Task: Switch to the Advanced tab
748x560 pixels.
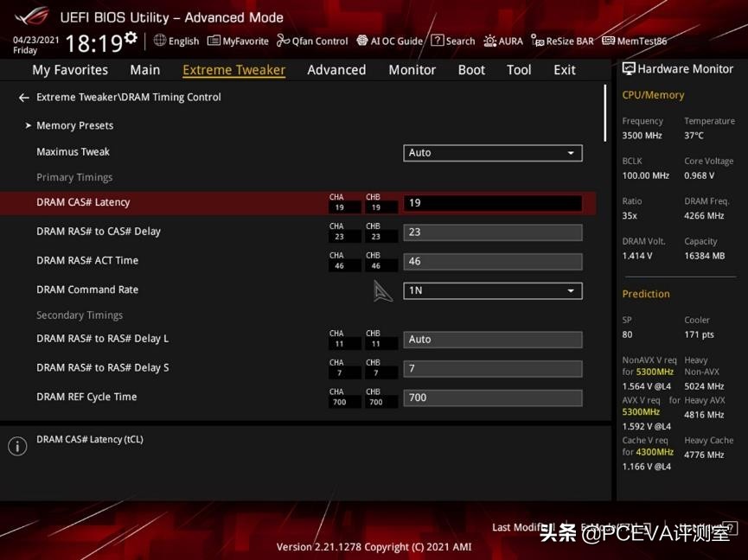Action: point(336,70)
